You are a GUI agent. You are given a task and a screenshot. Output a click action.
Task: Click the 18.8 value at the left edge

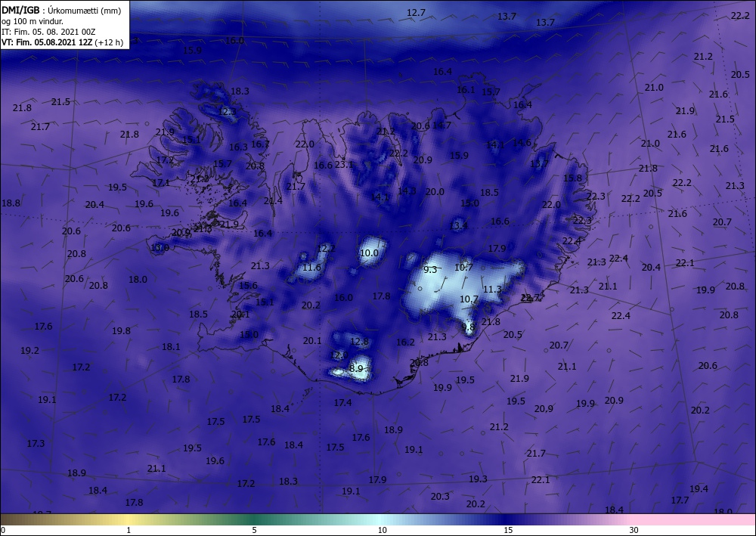11,203
